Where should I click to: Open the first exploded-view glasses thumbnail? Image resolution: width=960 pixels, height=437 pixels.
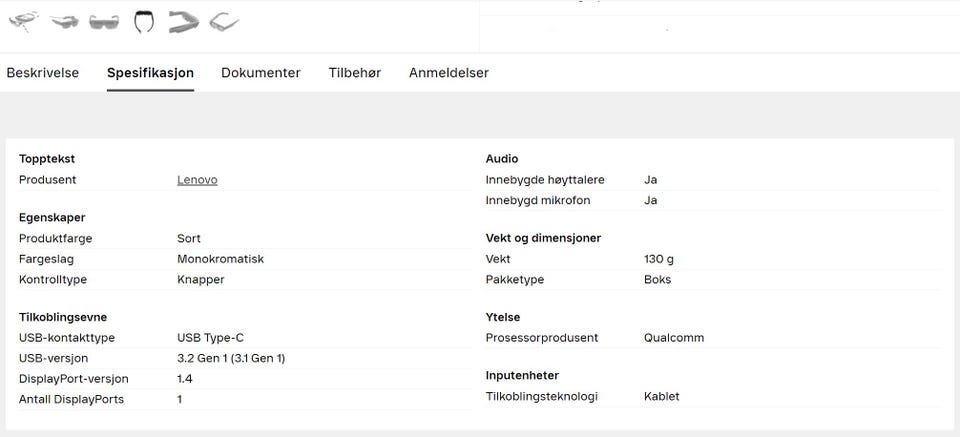coord(24,20)
